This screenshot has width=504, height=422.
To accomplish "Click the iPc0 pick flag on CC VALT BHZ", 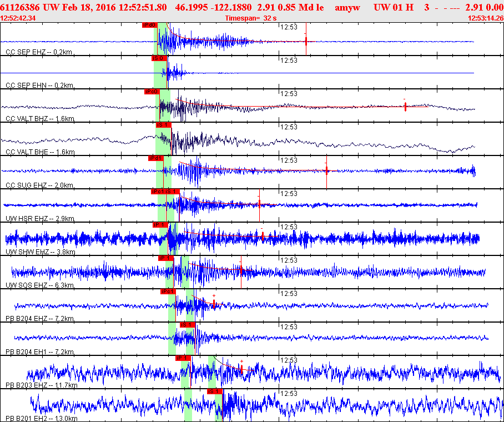I will tap(152, 92).
